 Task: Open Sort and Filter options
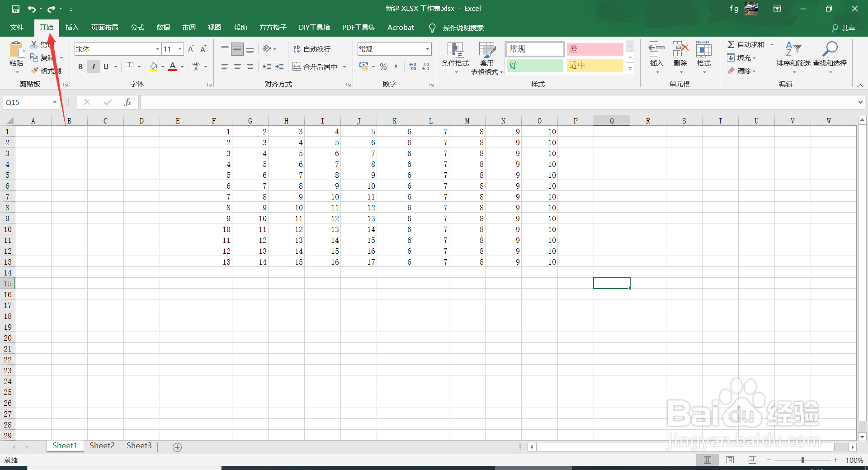tap(793, 57)
